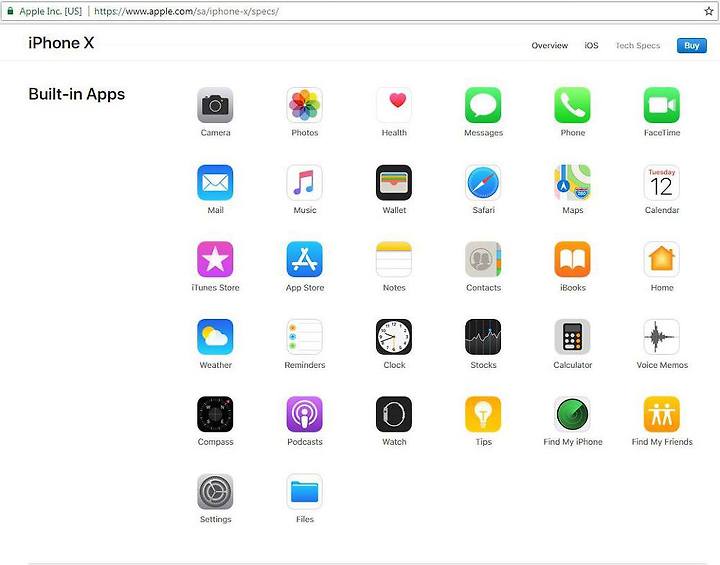Click the address bar URL field

pyautogui.click(x=358, y=11)
